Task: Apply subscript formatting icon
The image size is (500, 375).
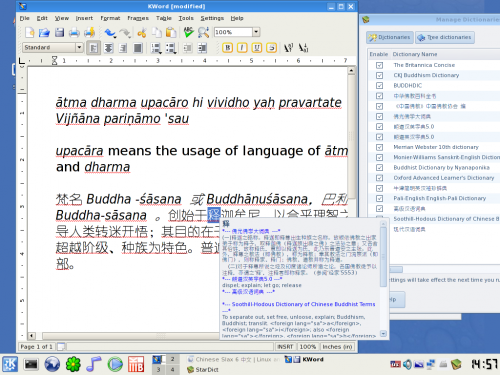Action: [x=303, y=48]
